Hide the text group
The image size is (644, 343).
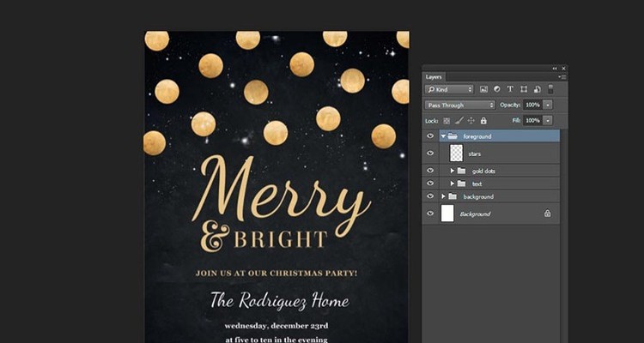[x=430, y=184]
